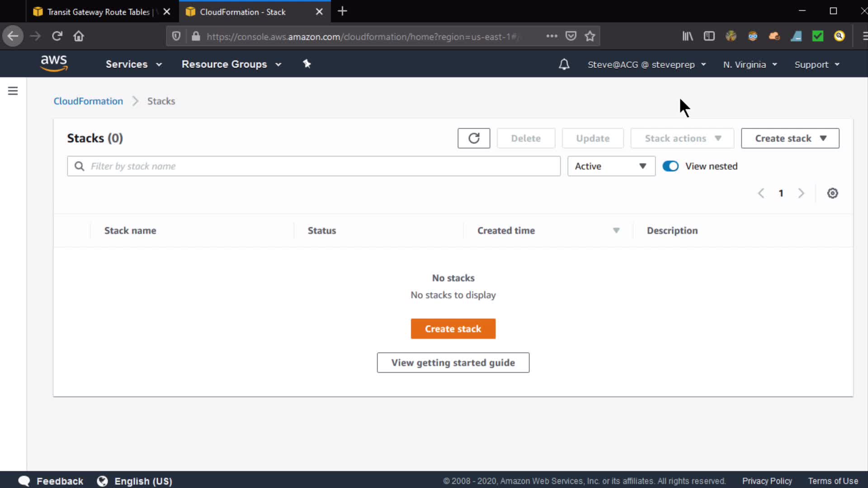The image size is (868, 488).
Task: Click the pin shortcut icon in navbar
Action: pos(307,64)
